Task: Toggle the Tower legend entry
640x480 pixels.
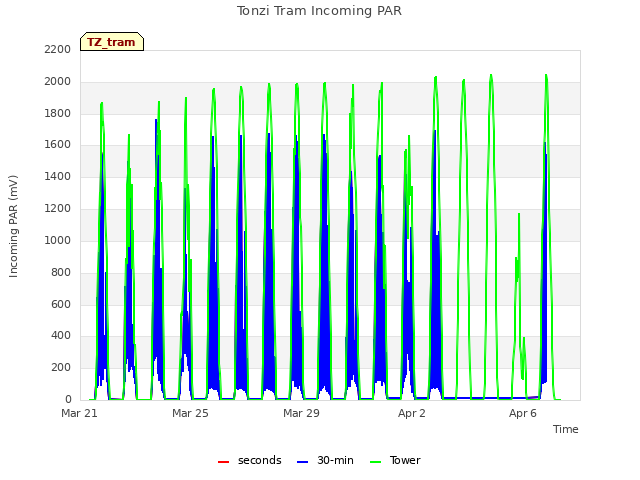Action: [x=395, y=460]
